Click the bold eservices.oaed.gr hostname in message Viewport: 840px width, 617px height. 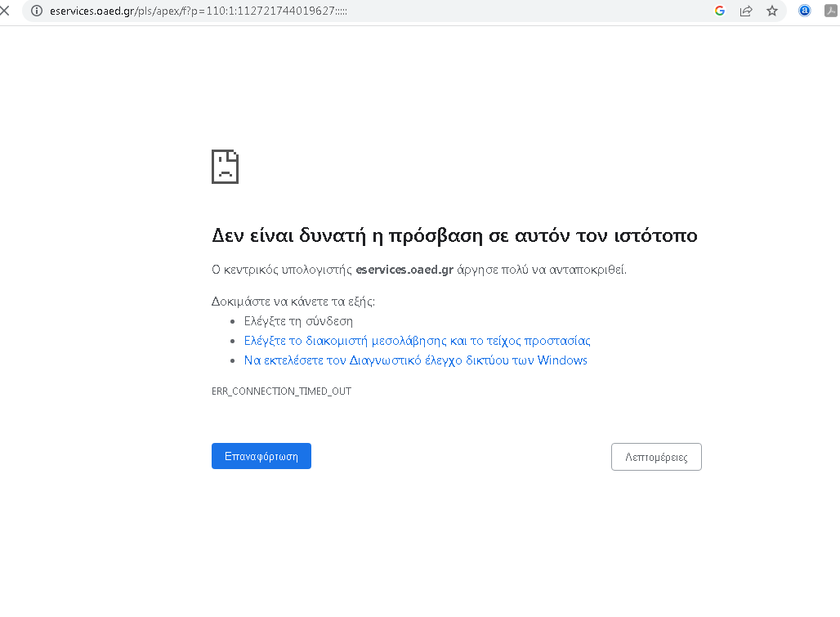click(x=404, y=270)
